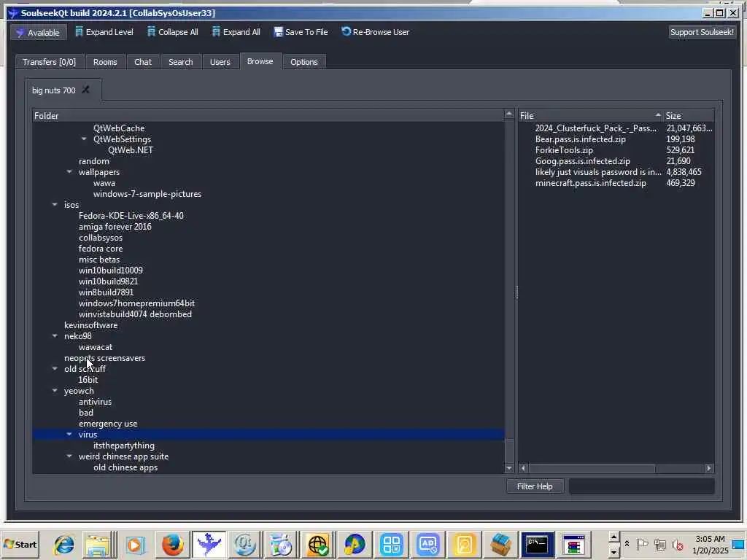This screenshot has height=560, width=747.
Task: Click the network tray icon
Action: pyautogui.click(x=659, y=544)
